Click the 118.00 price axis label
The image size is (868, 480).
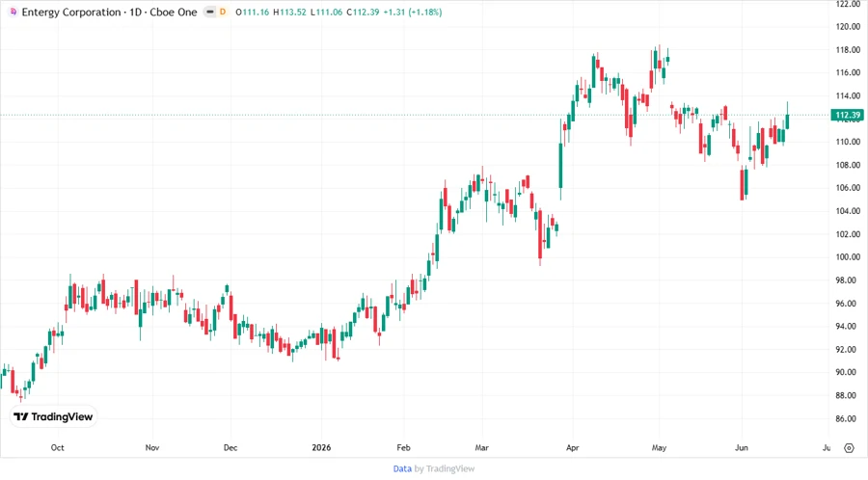pos(848,50)
